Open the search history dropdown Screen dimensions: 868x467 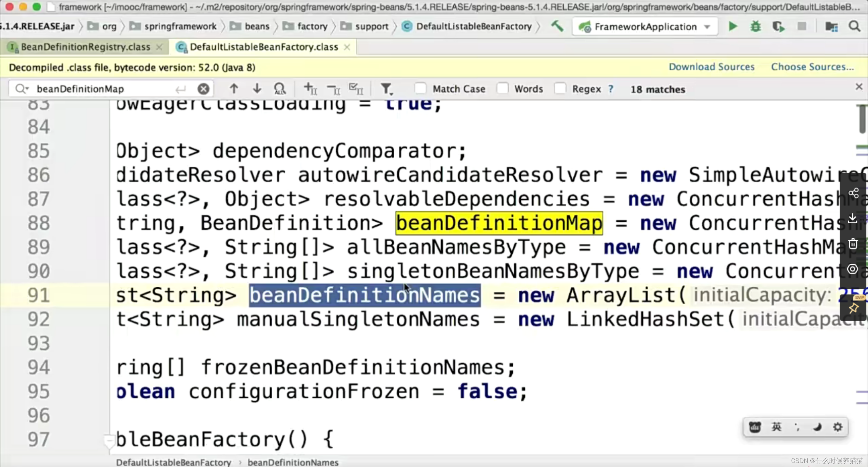pos(22,89)
